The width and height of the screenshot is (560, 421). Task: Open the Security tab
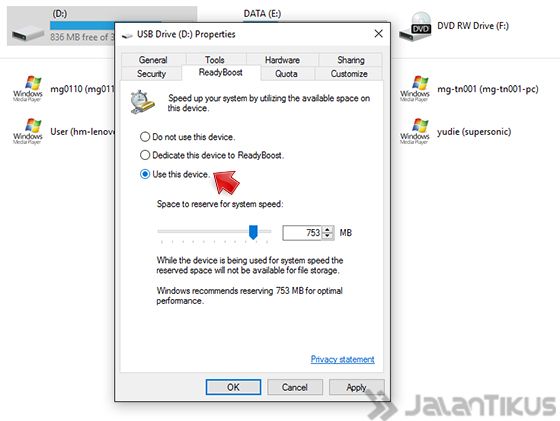click(x=151, y=74)
